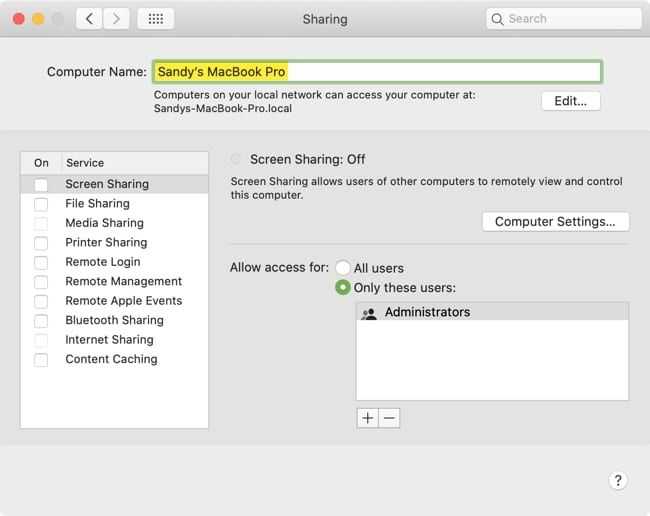Select Administrators in the users list
This screenshot has width=650, height=516.
(x=492, y=312)
